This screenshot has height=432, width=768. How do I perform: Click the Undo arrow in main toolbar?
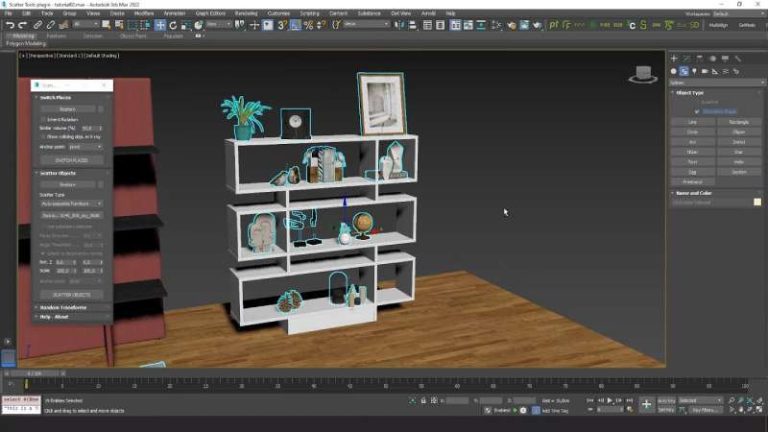(x=9, y=25)
